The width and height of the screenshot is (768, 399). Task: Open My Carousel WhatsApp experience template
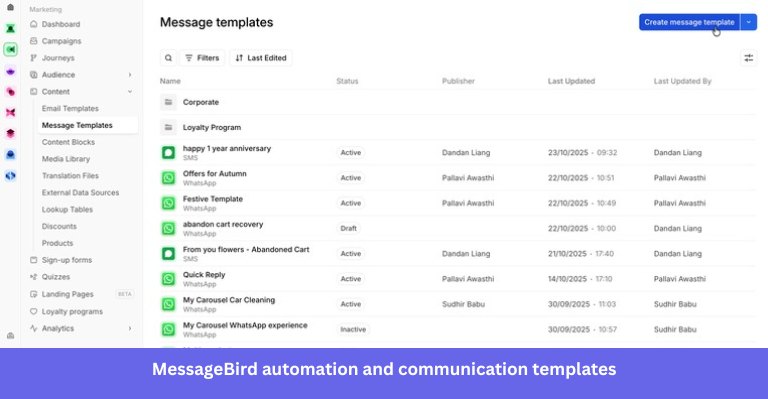pos(245,326)
